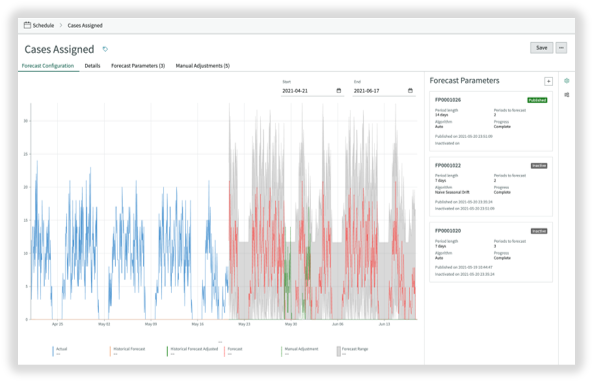Click the 14 days period length value
595x383 pixels.
click(x=441, y=115)
